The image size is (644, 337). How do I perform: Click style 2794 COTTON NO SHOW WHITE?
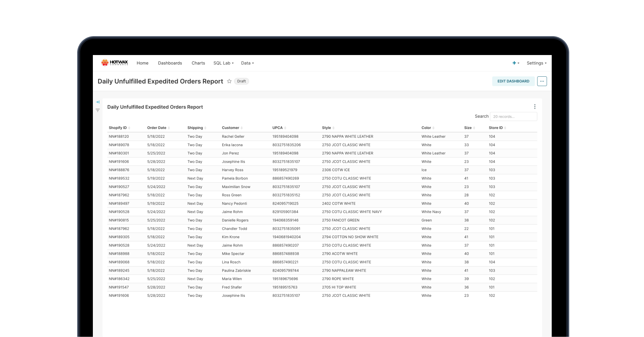pyautogui.click(x=350, y=237)
